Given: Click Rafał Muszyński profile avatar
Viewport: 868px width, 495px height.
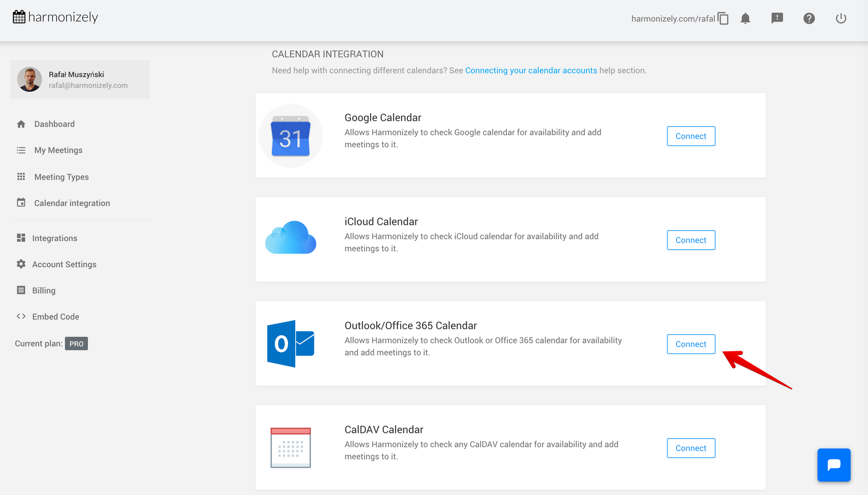Looking at the screenshot, I should click(30, 79).
